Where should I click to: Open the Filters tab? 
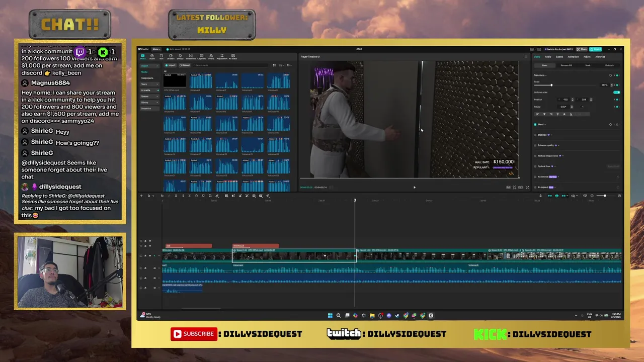click(211, 57)
